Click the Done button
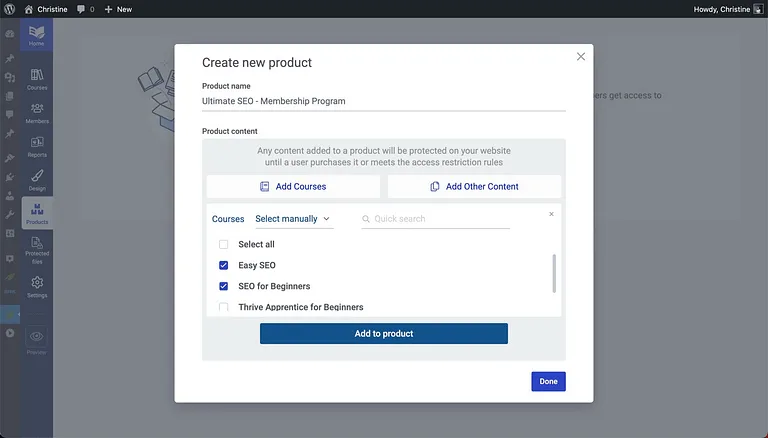 [x=548, y=381]
